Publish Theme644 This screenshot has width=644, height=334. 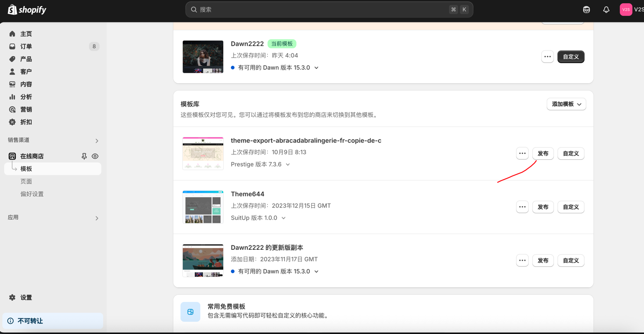pos(543,207)
